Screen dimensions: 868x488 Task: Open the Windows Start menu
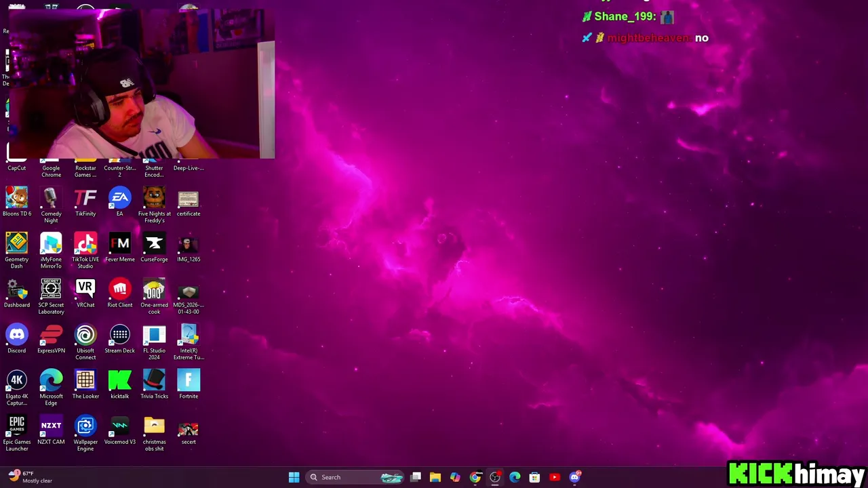click(x=294, y=477)
